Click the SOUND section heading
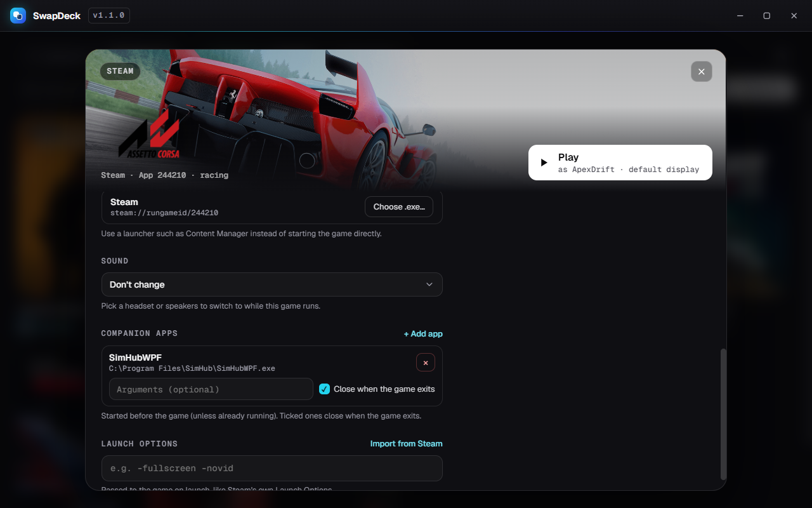 pyautogui.click(x=115, y=261)
